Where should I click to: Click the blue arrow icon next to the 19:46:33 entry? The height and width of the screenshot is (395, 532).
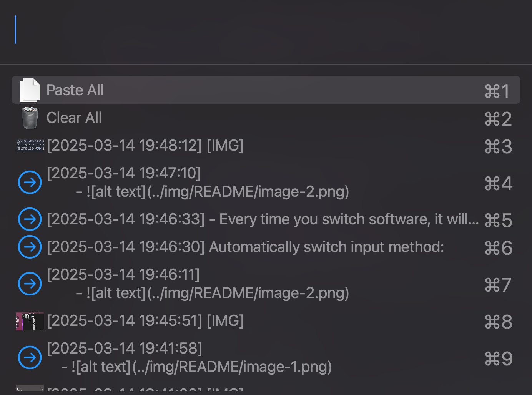coord(30,219)
